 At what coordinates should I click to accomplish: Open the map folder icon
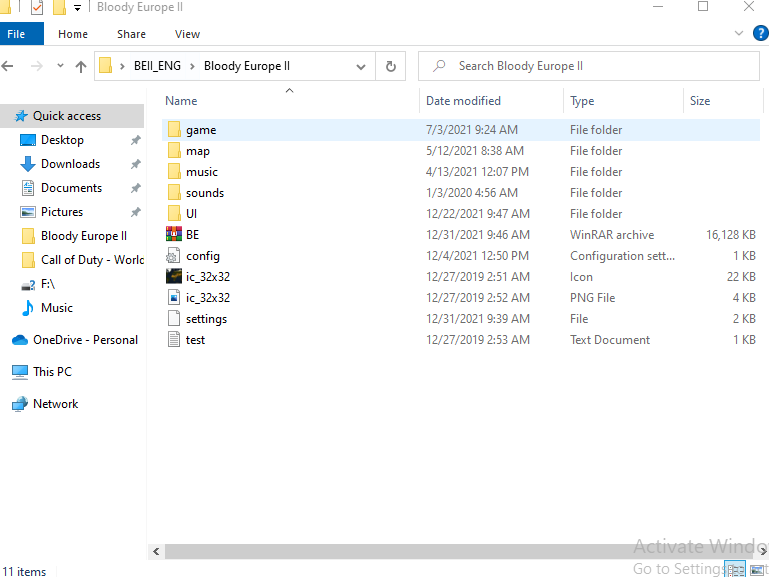click(174, 151)
